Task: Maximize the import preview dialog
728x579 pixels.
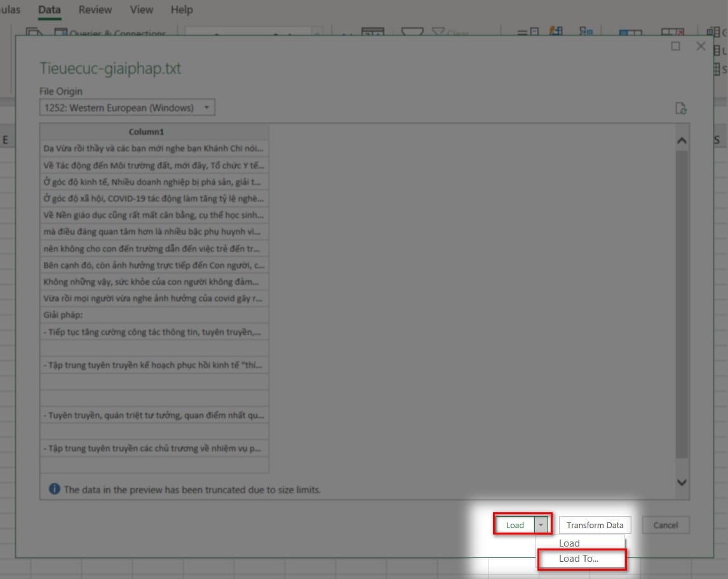Action: tap(675, 46)
